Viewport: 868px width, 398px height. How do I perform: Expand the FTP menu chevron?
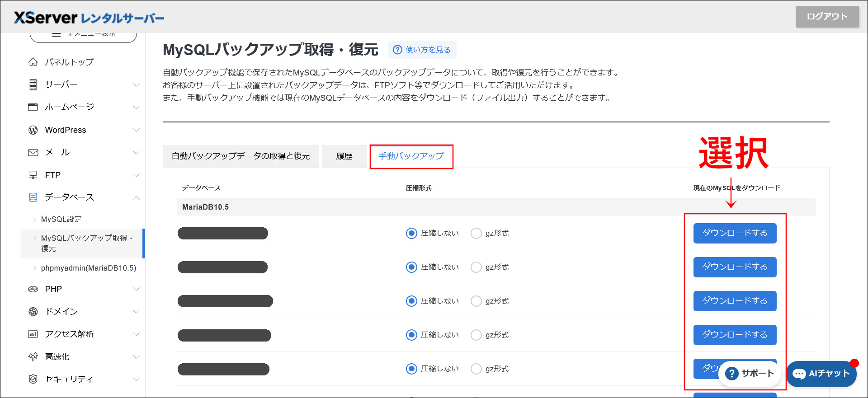point(136,175)
